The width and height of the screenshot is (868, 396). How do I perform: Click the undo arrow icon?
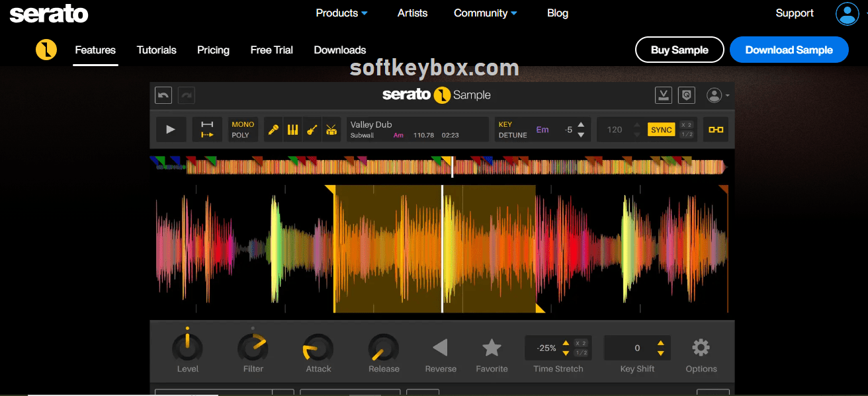(163, 95)
